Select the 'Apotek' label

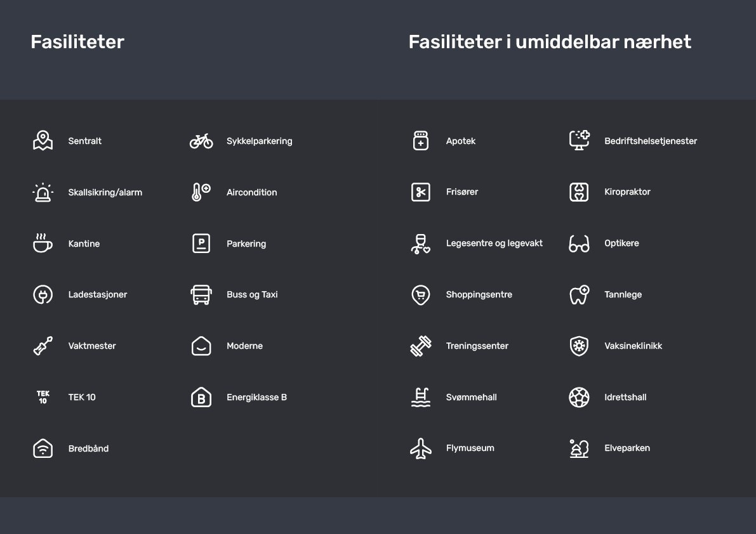(460, 141)
